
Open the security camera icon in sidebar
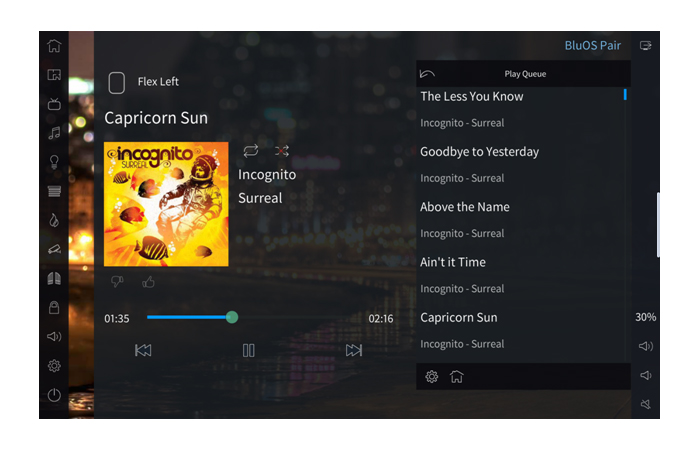(54, 249)
